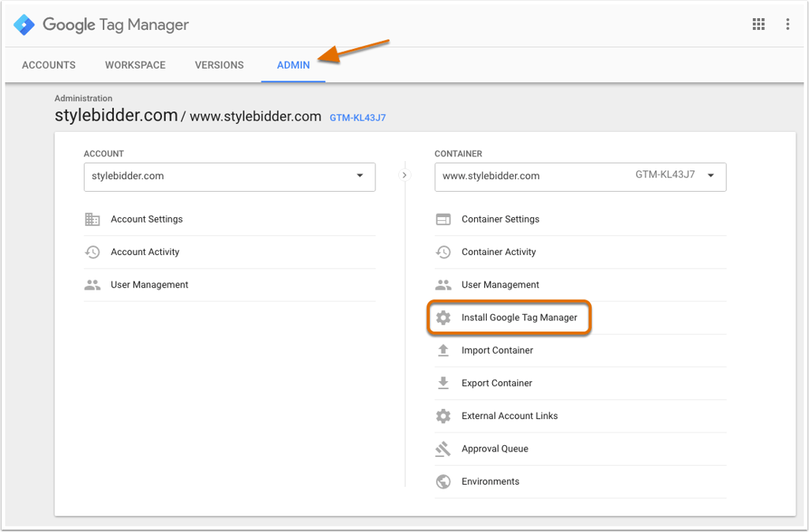The width and height of the screenshot is (809, 532).
Task: Click the Account Settings building icon
Action: coord(92,219)
